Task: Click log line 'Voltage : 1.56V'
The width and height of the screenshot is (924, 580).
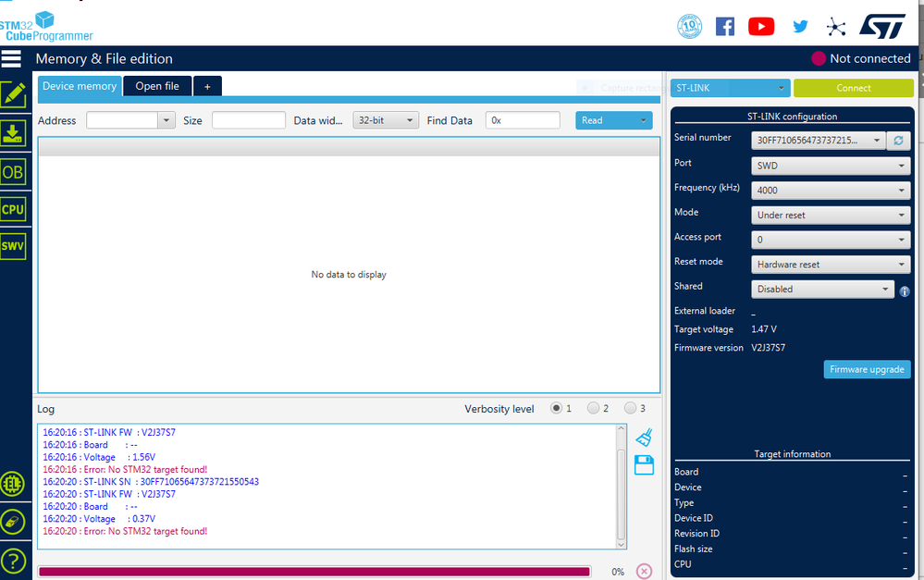Action: pos(99,457)
